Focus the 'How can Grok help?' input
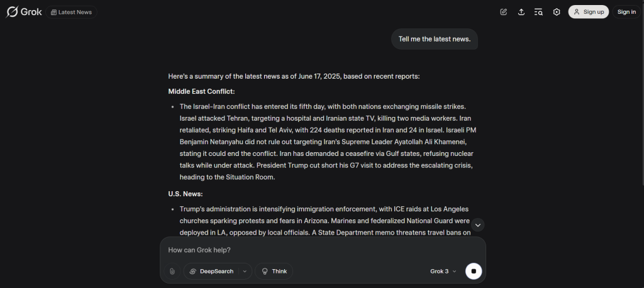This screenshot has width=644, height=288. click(x=323, y=250)
